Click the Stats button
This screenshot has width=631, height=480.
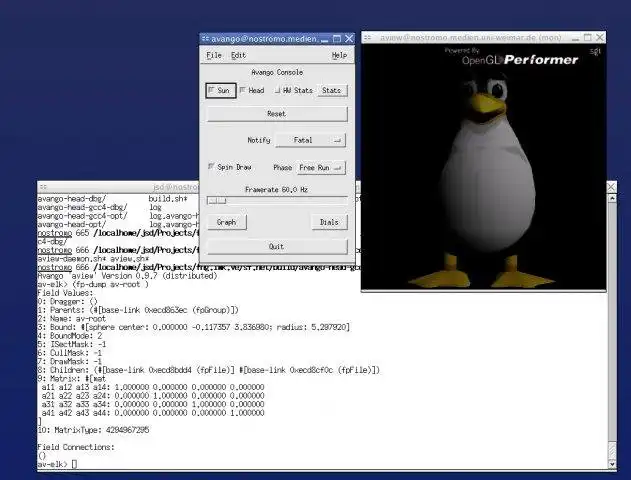tap(331, 91)
